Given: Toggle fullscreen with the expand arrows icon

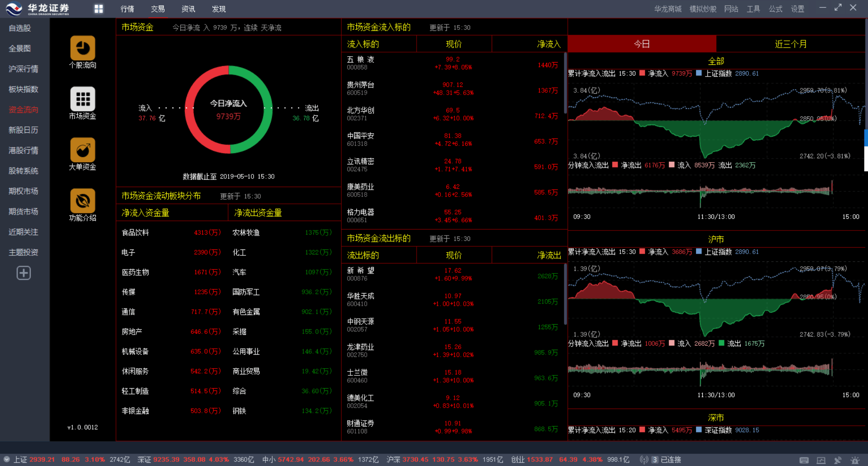Looking at the screenshot, I should pos(838,8).
